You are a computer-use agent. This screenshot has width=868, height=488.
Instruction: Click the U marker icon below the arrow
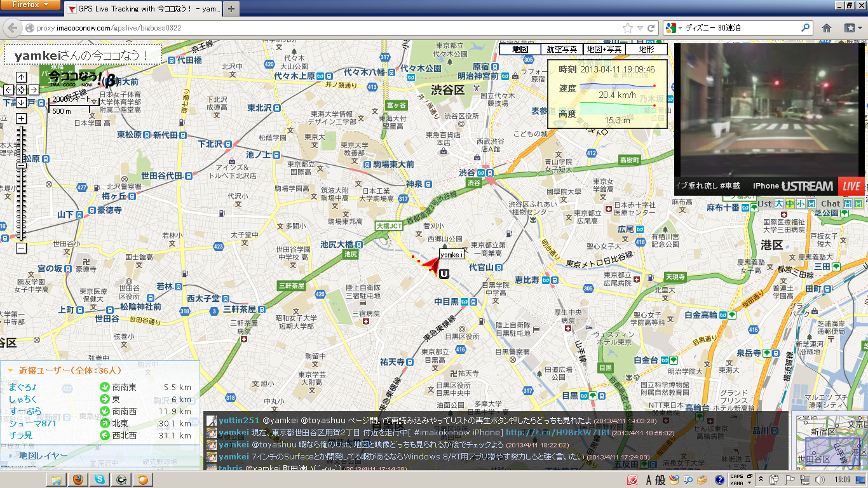444,274
